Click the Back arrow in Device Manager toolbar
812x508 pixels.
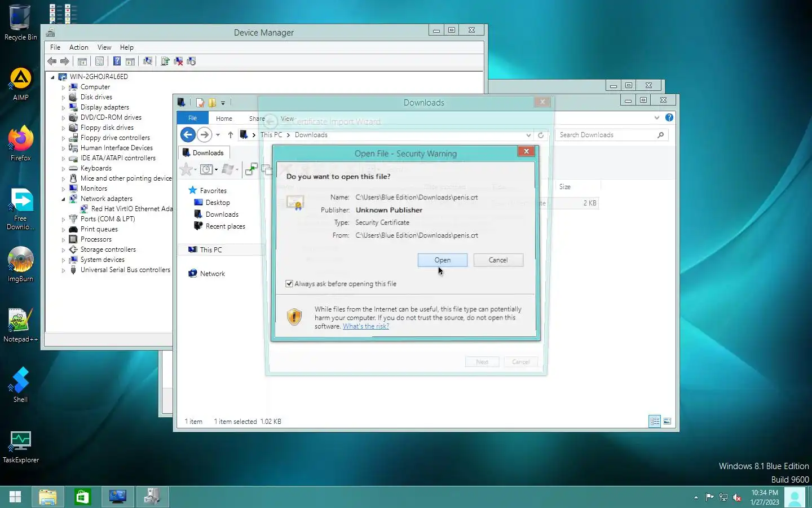coord(52,62)
